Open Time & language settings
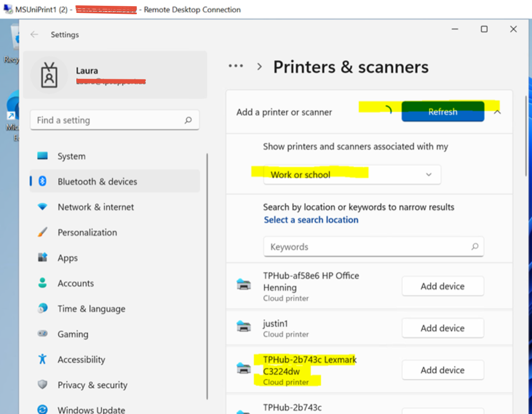 tap(115, 308)
